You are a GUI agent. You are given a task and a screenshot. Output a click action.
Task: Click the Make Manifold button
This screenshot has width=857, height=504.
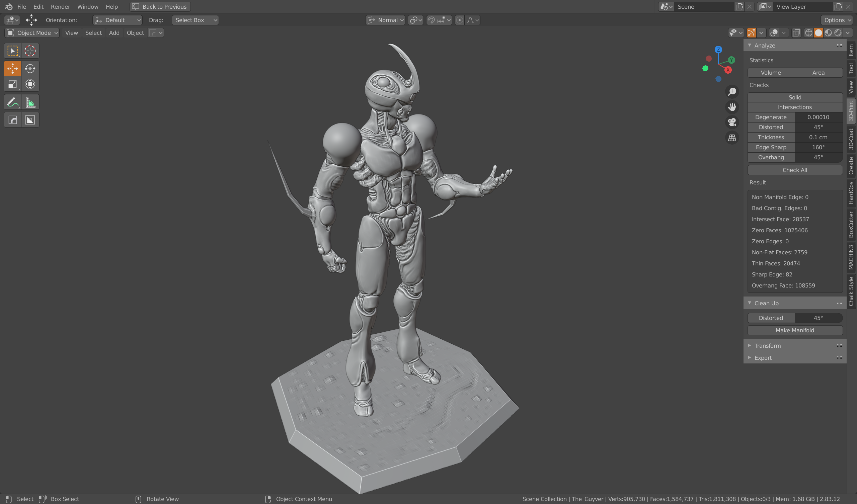click(794, 330)
